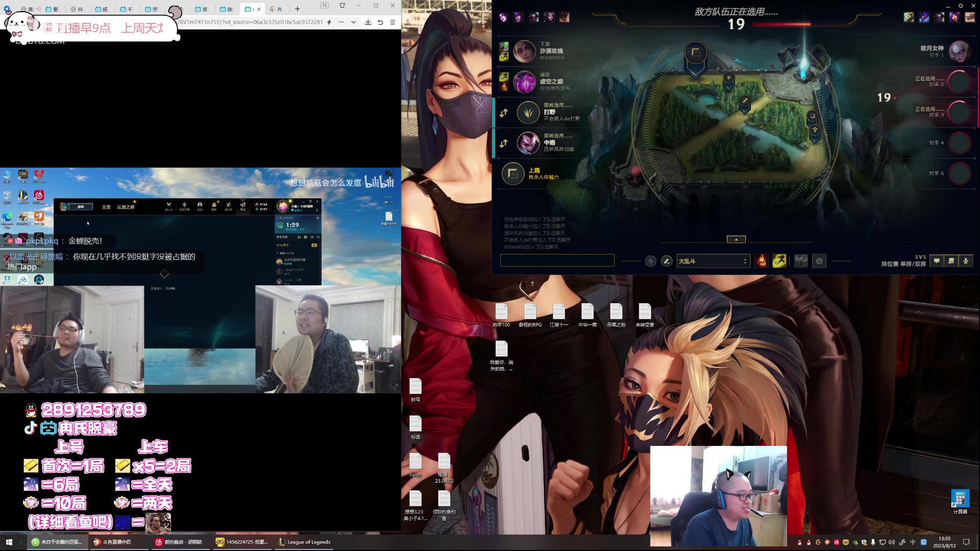This screenshot has width=980, height=551.
Task: Open the 恶果之地 desktop file
Action: pyautogui.click(x=616, y=315)
